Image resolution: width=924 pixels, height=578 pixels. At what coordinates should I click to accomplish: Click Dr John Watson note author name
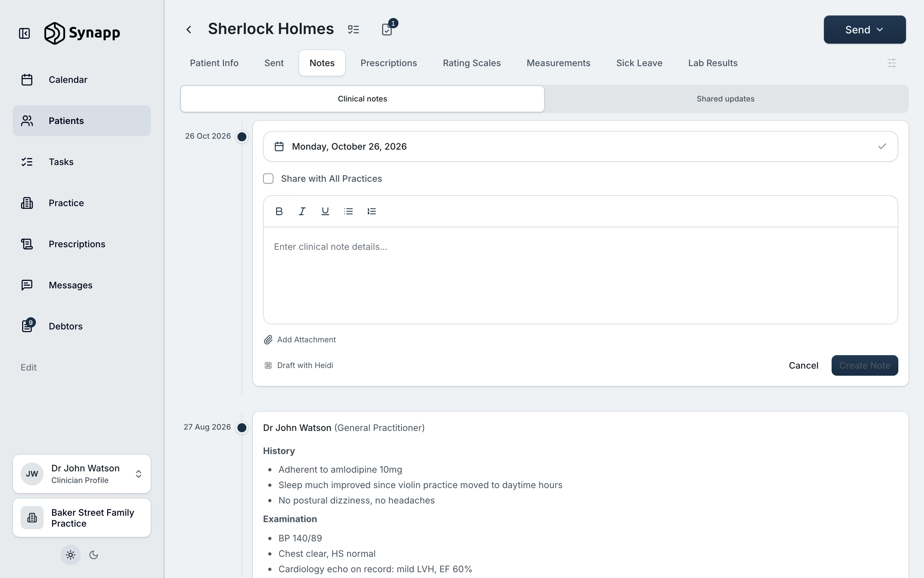297,428
